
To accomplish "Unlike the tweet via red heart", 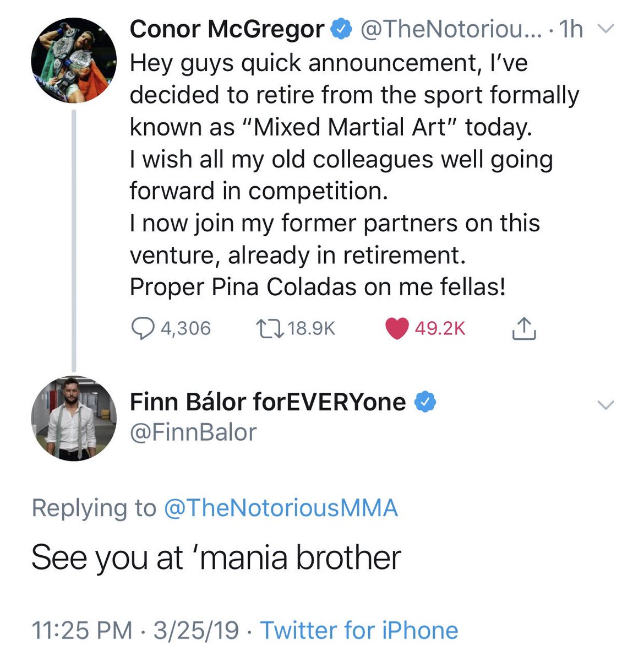I will pos(396,329).
